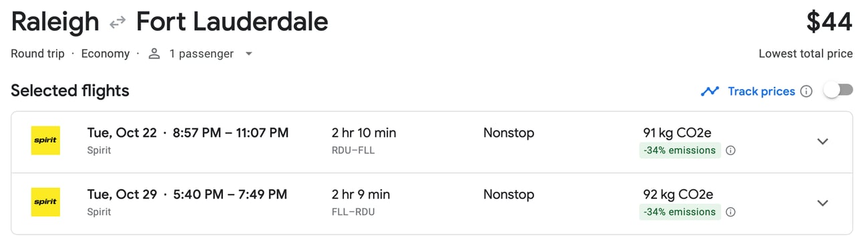Click the Spirit logo for the Oct 29 flight

45,202
